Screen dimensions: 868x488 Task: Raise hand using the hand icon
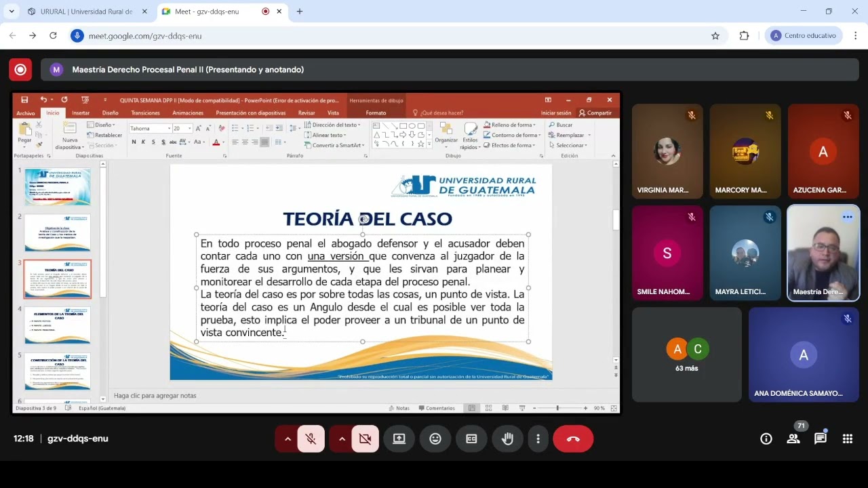507,439
